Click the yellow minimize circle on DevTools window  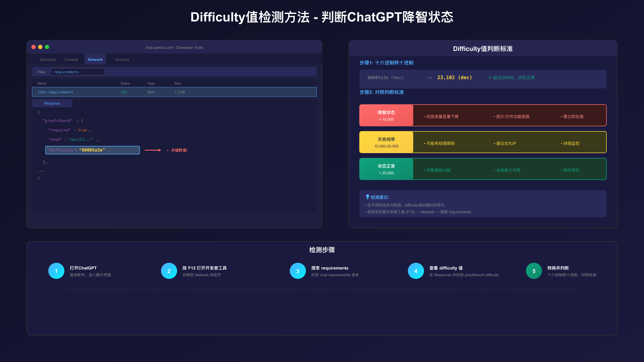click(40, 47)
